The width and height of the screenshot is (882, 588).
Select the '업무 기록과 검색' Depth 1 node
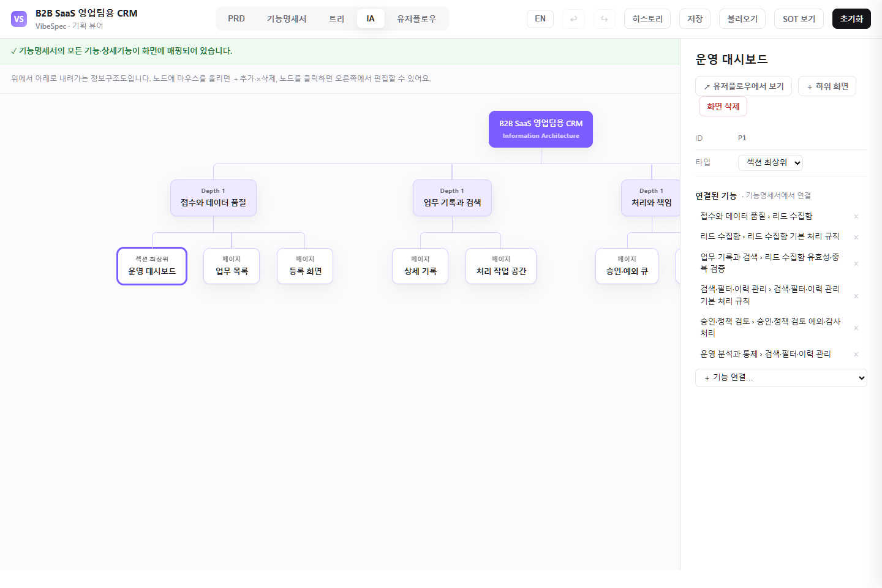pos(452,198)
